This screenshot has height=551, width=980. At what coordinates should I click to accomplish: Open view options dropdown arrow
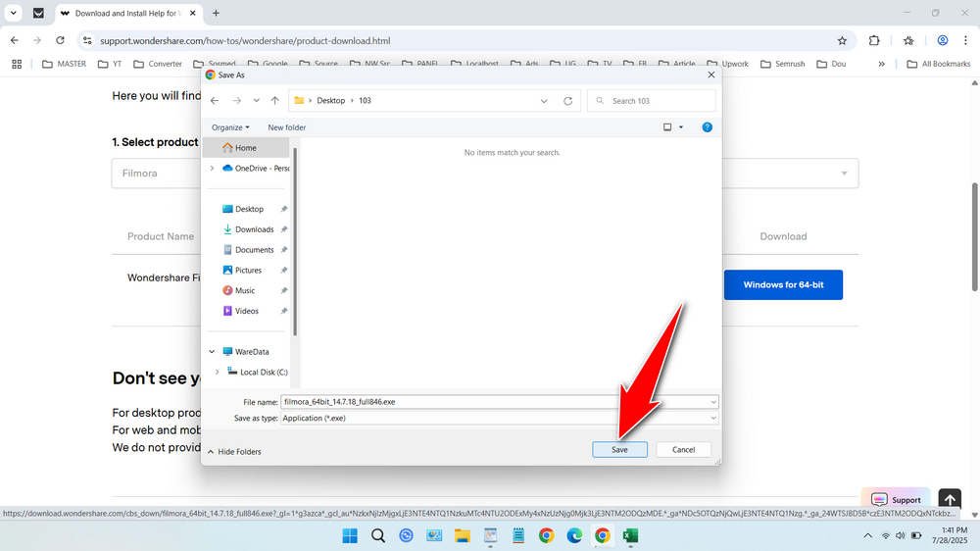681,126
